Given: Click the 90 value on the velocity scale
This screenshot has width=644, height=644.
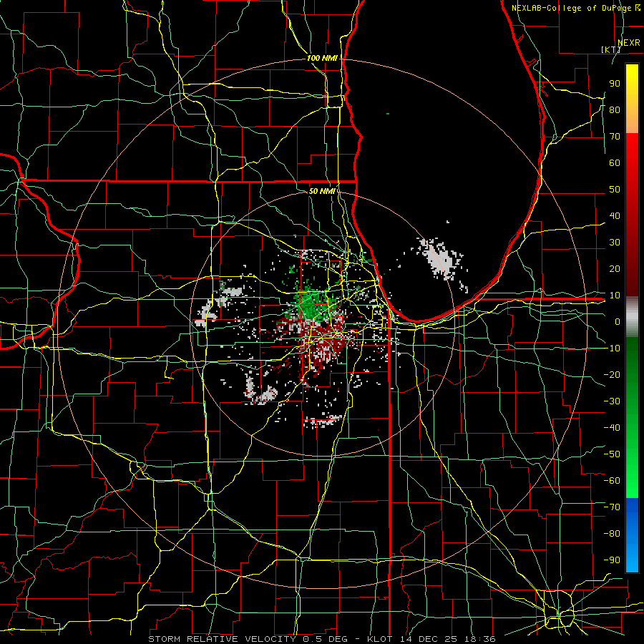Looking at the screenshot, I should tap(615, 84).
